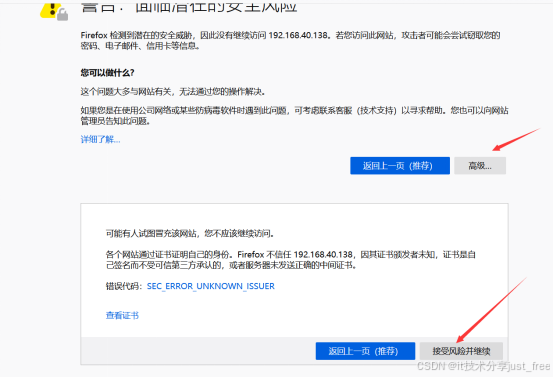Click 接受风险并继续 accept risk button
Image resolution: width=554 pixels, height=377 pixels.
(x=461, y=351)
